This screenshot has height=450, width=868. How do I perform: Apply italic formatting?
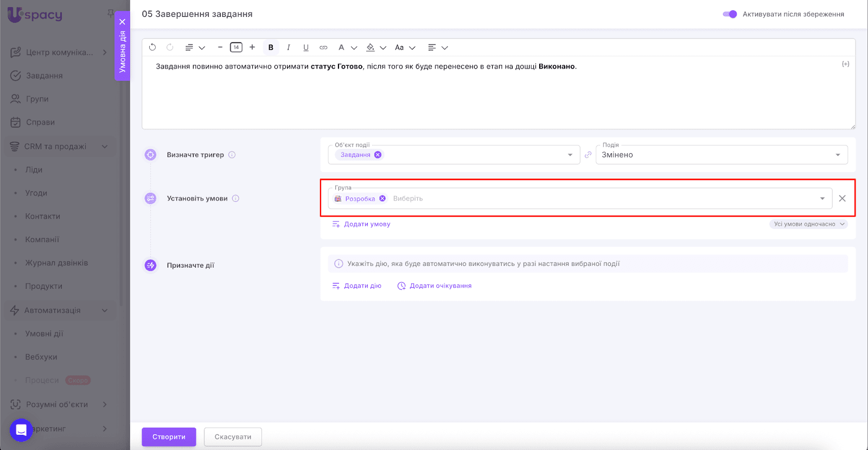[x=288, y=47]
